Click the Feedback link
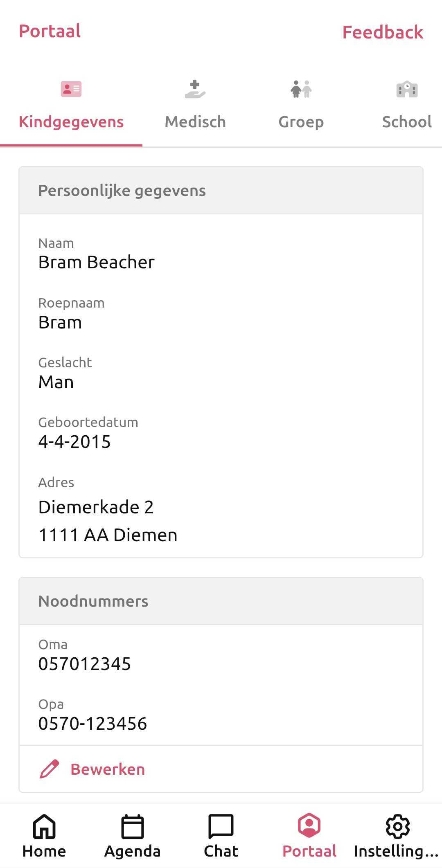 click(383, 32)
